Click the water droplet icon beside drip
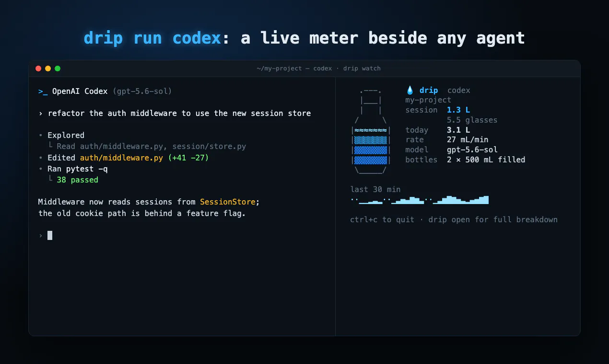 coord(410,90)
